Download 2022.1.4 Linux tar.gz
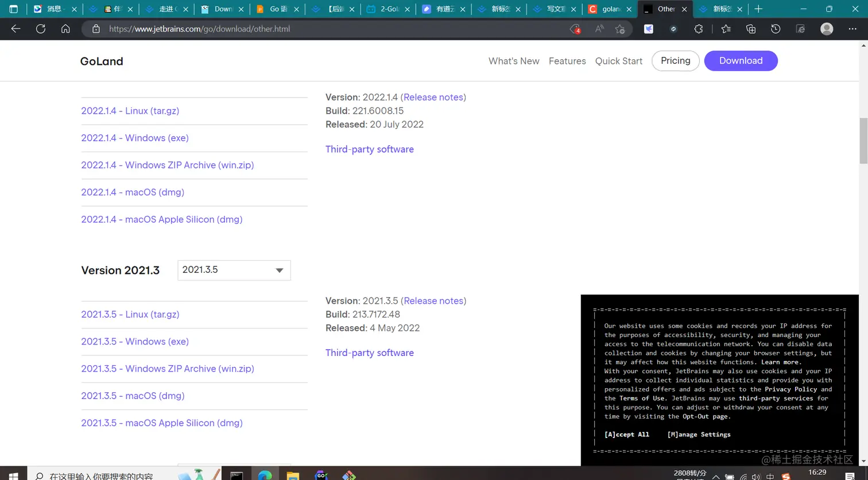Viewport: 868px width, 480px height. [x=130, y=111]
